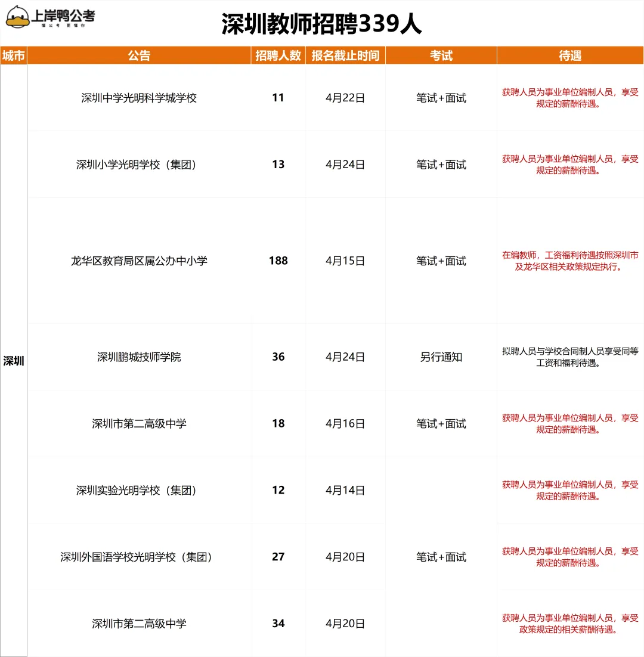Select the 报名截止时间 column header
The width and height of the screenshot is (644, 657).
point(345,55)
